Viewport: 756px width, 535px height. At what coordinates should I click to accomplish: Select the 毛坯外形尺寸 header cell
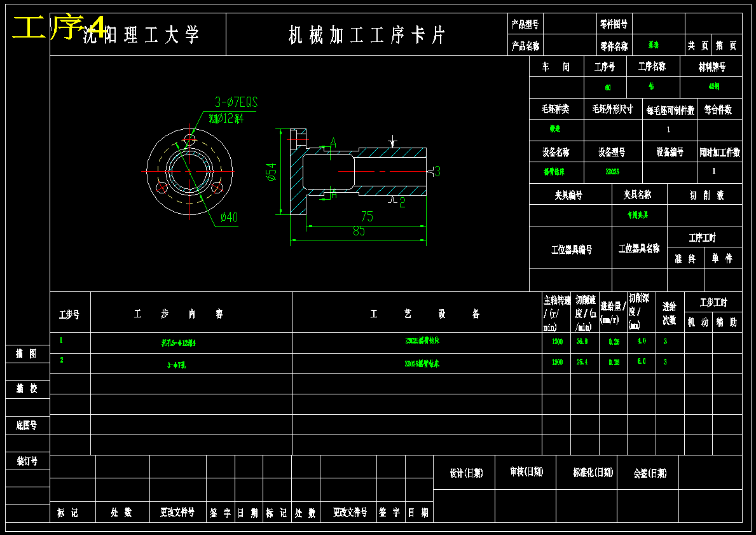(x=612, y=109)
